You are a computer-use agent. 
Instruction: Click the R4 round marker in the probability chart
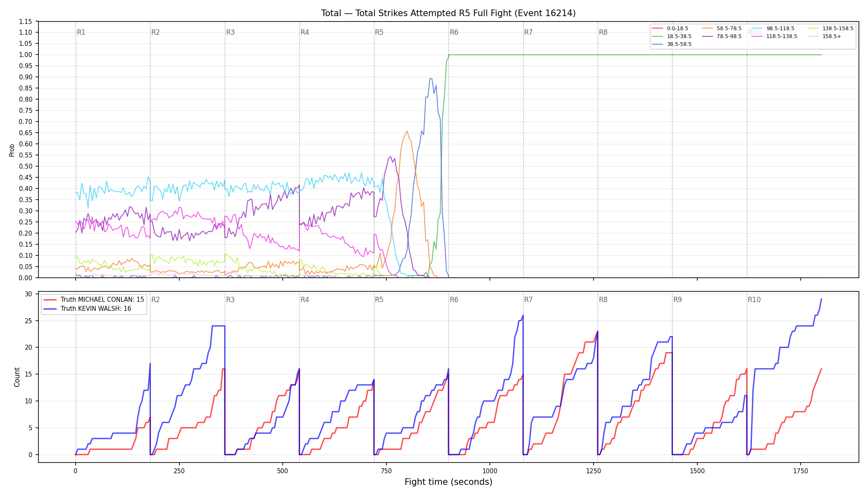tap(305, 32)
